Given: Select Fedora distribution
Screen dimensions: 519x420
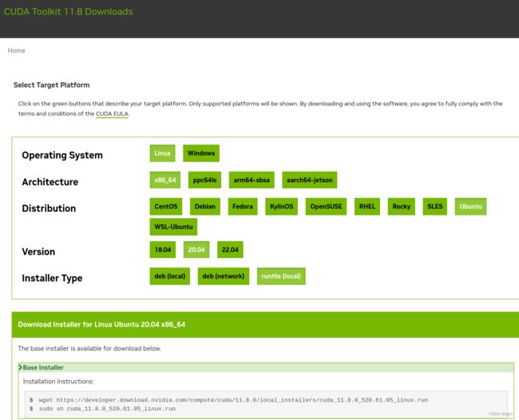Looking at the screenshot, I should point(243,207).
